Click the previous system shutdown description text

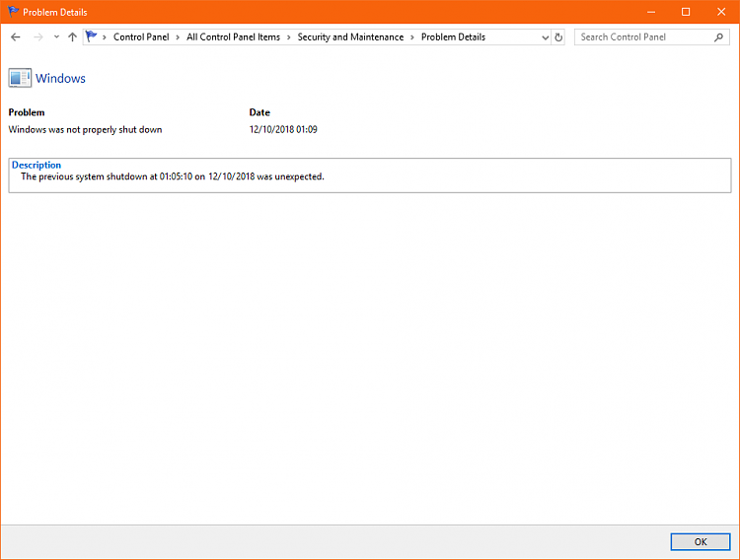point(173,176)
